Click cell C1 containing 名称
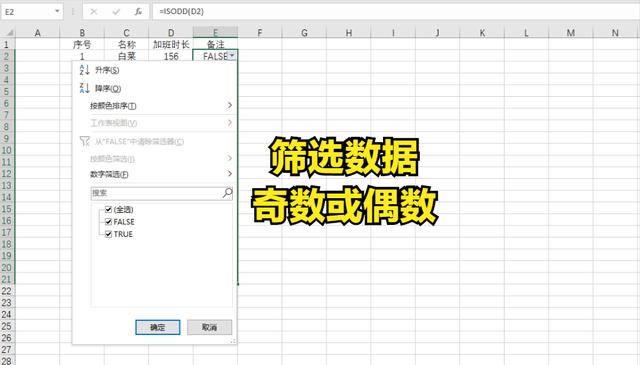640x365 pixels. [x=127, y=44]
